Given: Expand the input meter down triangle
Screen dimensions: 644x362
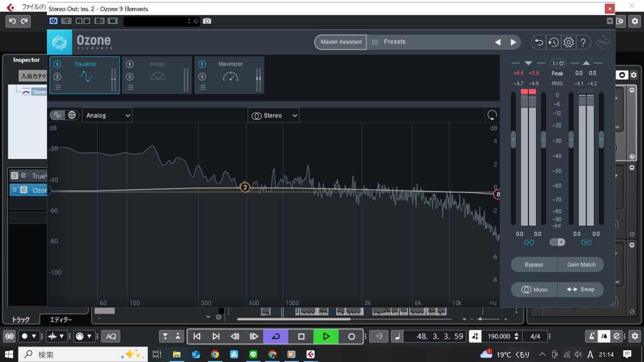Looking at the screenshot, I should [528, 63].
